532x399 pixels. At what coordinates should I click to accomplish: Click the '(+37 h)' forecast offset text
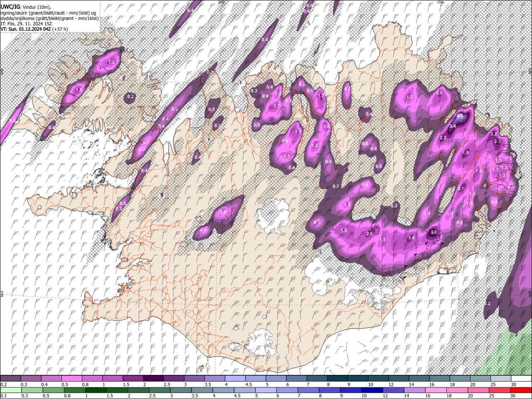click(60, 29)
